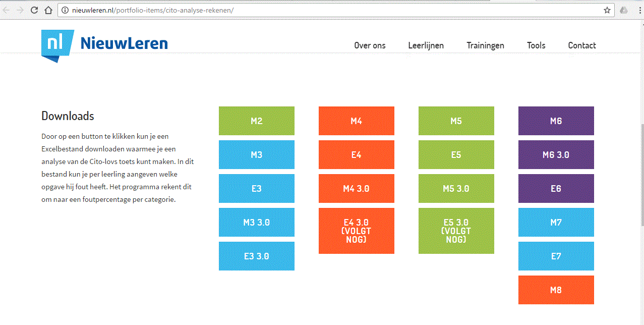Click the NieuwLeren logo
The width and height of the screenshot is (644, 325).
point(104,45)
